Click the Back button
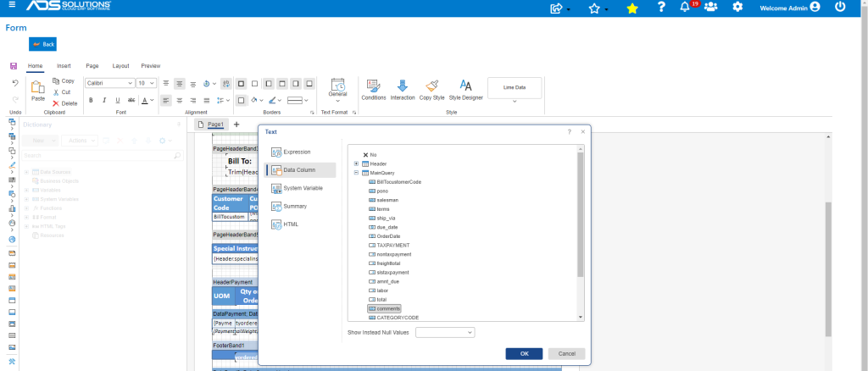Image resolution: width=868 pixels, height=371 pixels. (x=42, y=44)
